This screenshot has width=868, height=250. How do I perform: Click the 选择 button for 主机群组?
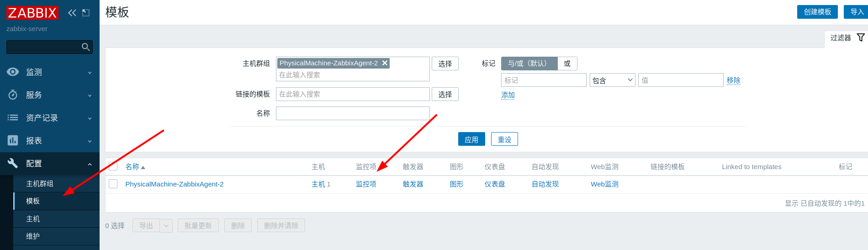[x=445, y=64]
